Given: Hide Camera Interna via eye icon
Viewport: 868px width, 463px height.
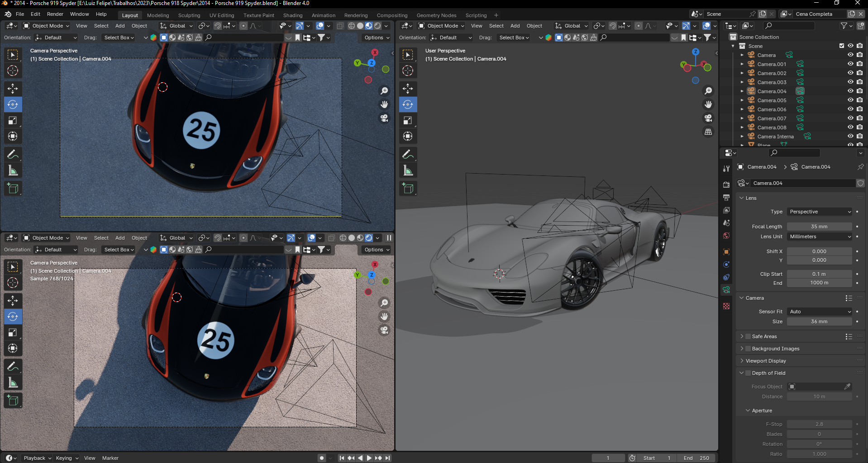Looking at the screenshot, I should [x=850, y=136].
